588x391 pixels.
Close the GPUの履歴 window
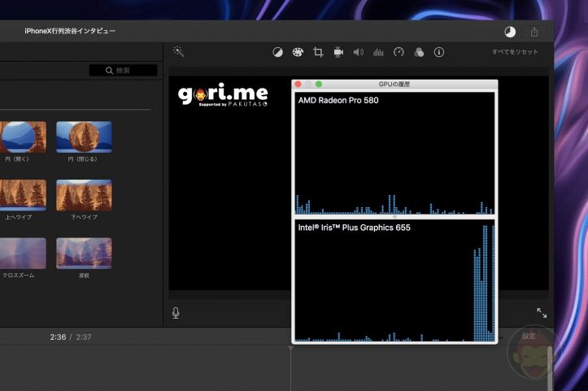[298, 84]
